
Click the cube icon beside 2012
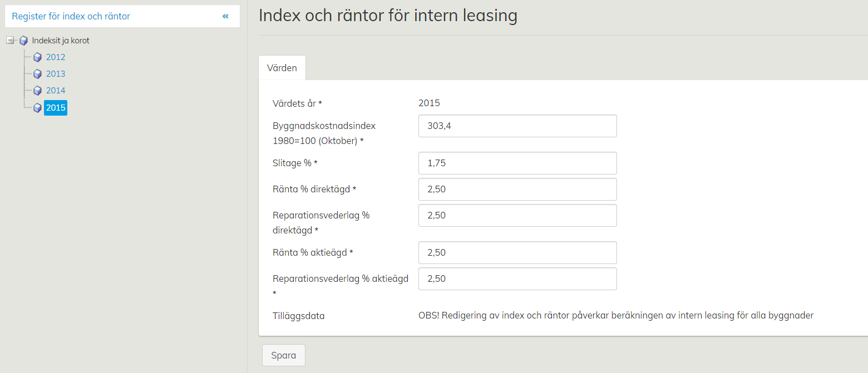tap(37, 57)
